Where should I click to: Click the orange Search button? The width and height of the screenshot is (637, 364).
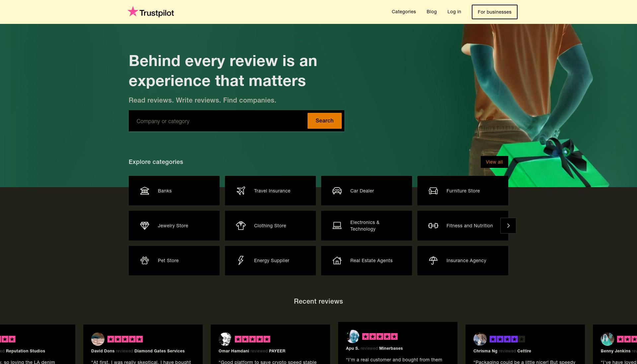coord(324,121)
